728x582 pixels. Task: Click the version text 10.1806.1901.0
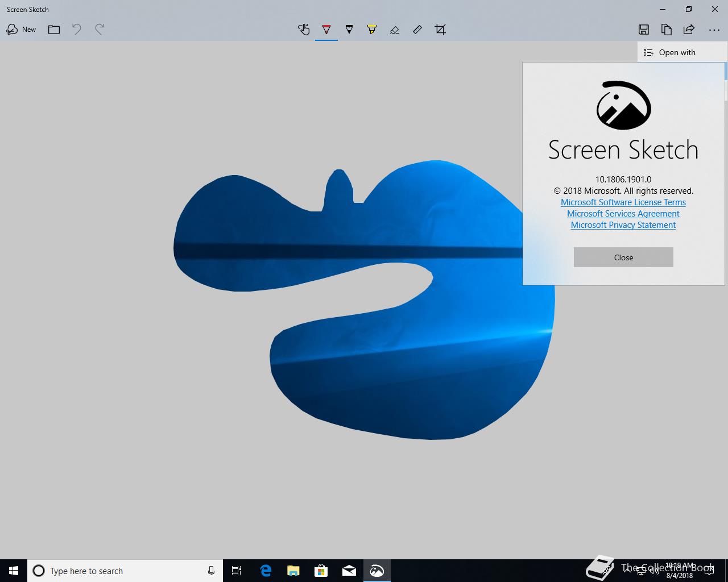tap(623, 180)
